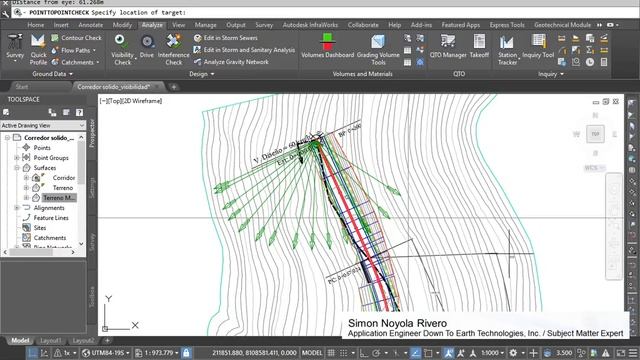Click Analyze Gravity Network

click(231, 62)
